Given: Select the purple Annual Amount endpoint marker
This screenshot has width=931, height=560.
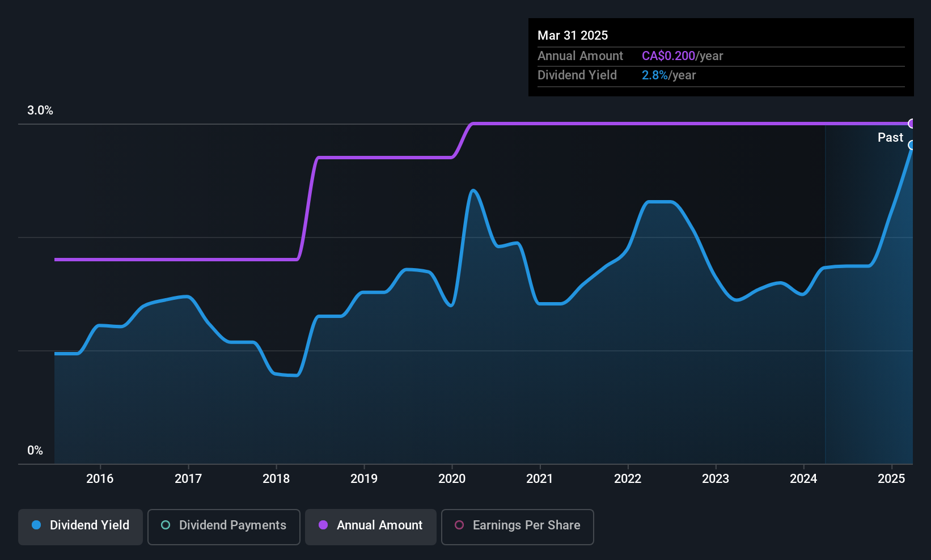Looking at the screenshot, I should [x=912, y=124].
